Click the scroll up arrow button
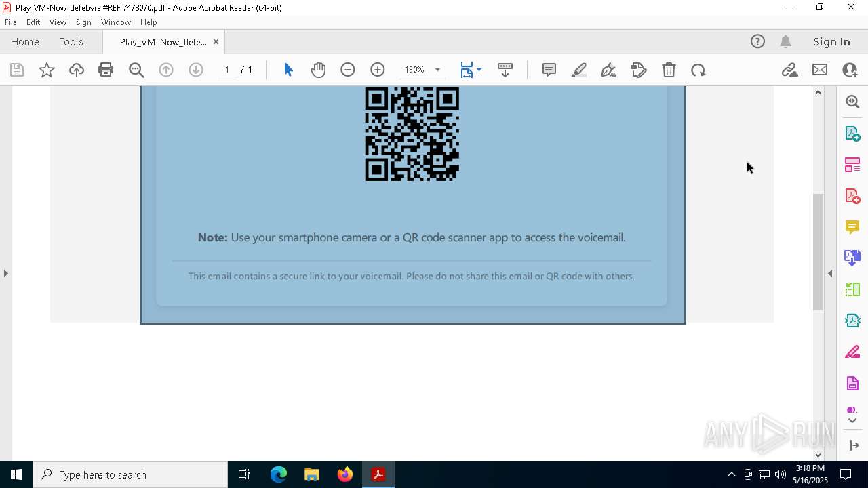Screen dimensions: 868x488 [x=818, y=91]
